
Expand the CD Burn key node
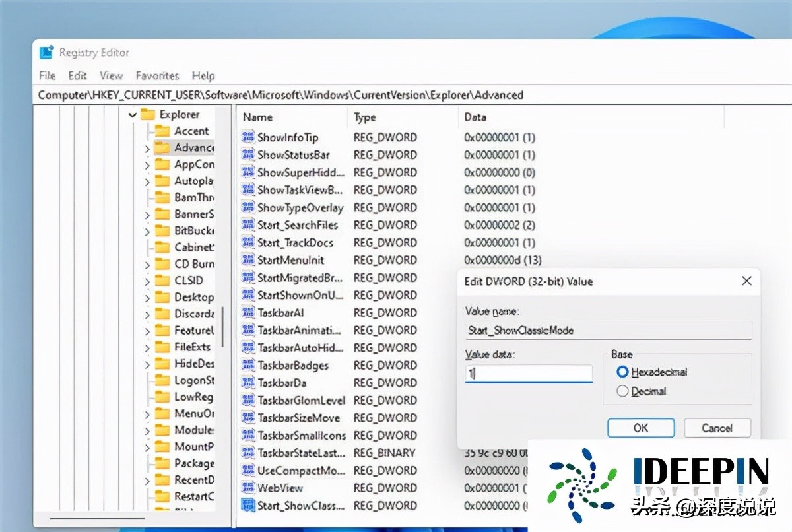pos(147,264)
